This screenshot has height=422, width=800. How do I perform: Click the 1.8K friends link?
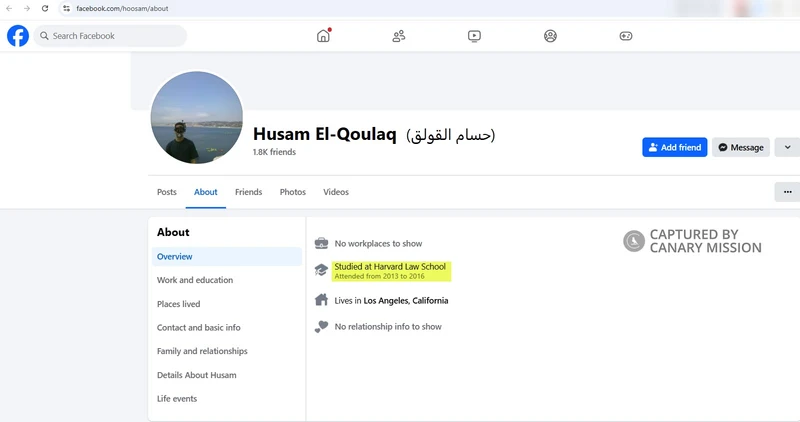pos(274,152)
